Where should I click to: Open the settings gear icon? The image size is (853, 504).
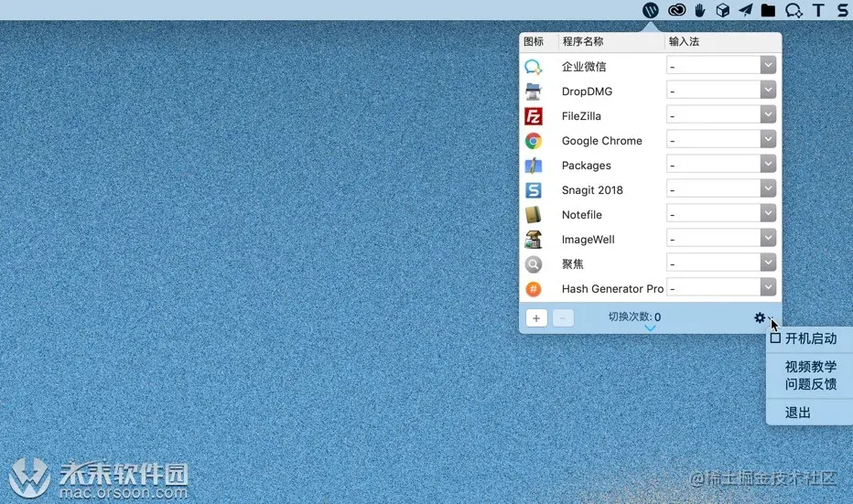(x=760, y=317)
